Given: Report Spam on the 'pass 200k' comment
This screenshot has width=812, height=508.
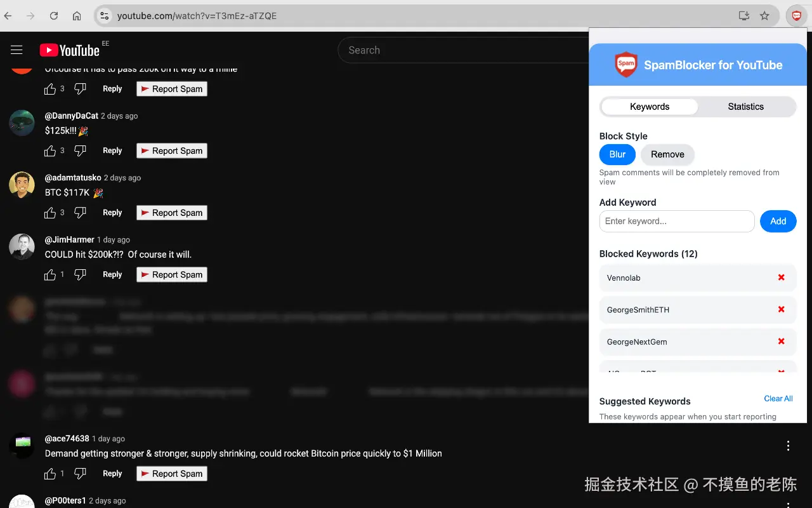Looking at the screenshot, I should pos(172,89).
